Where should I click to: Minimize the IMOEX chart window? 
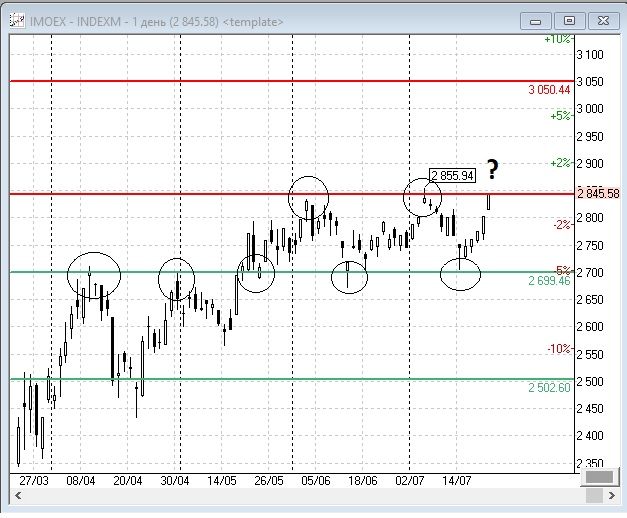(538, 19)
